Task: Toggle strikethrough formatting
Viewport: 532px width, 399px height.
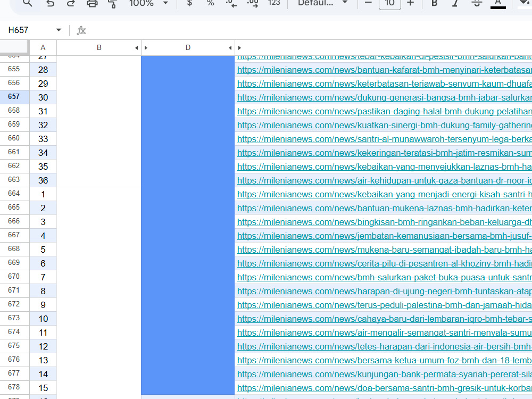Action: (477, 3)
